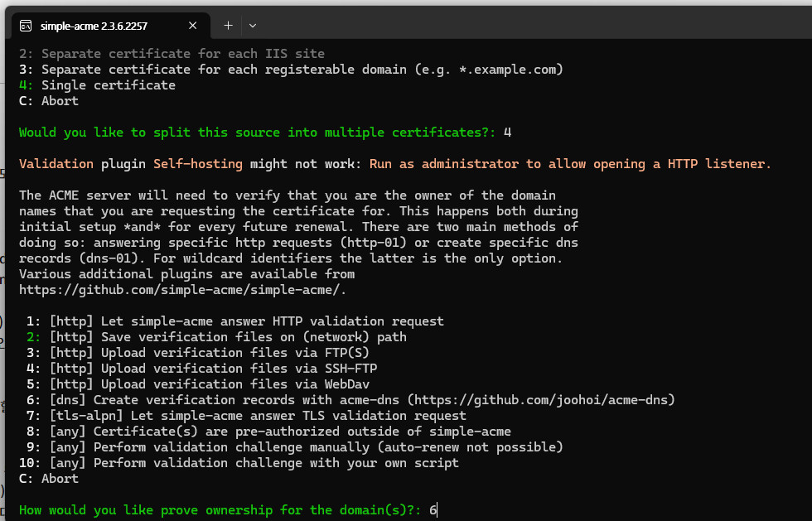Click '3: Separate certificate for each registerable domain'
The image size is (812, 521).
point(291,70)
